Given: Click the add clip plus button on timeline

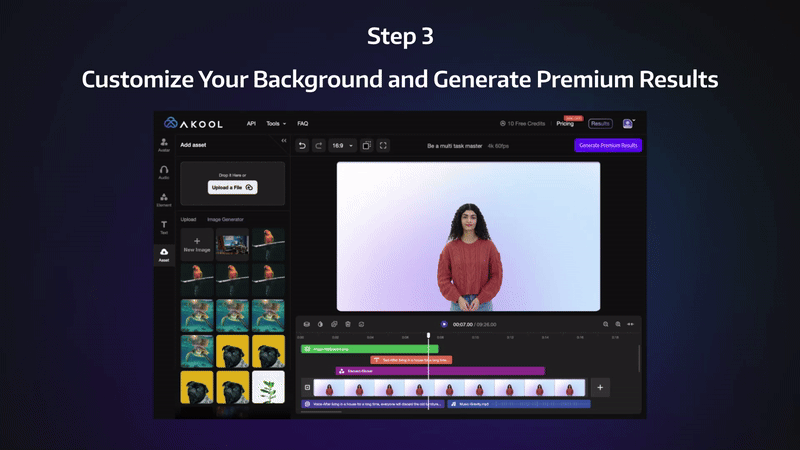Looking at the screenshot, I should point(600,387).
